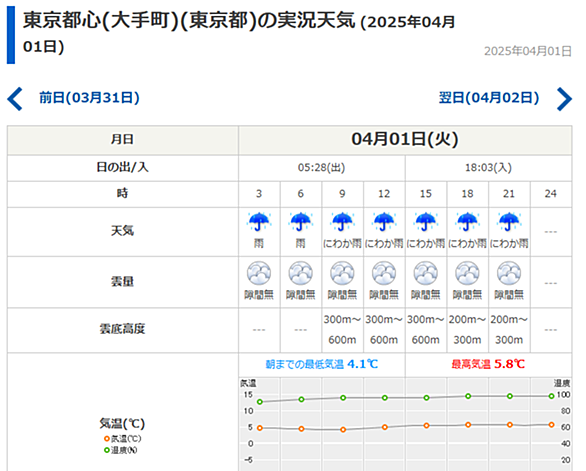Click the rain umbrella icon at 6時
The width and height of the screenshot is (586, 471).
[x=301, y=222]
